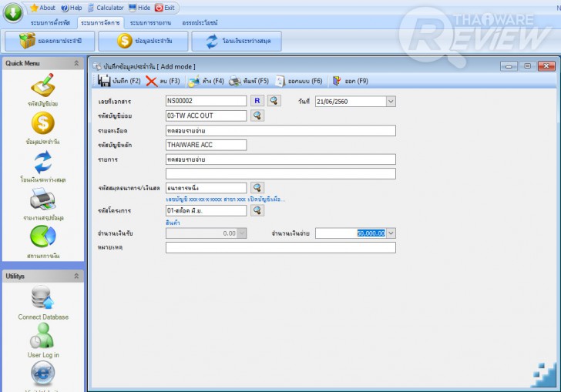Click the pie chart status icon in Quick Menu
Screen dimensions: 561x392
pos(43,236)
